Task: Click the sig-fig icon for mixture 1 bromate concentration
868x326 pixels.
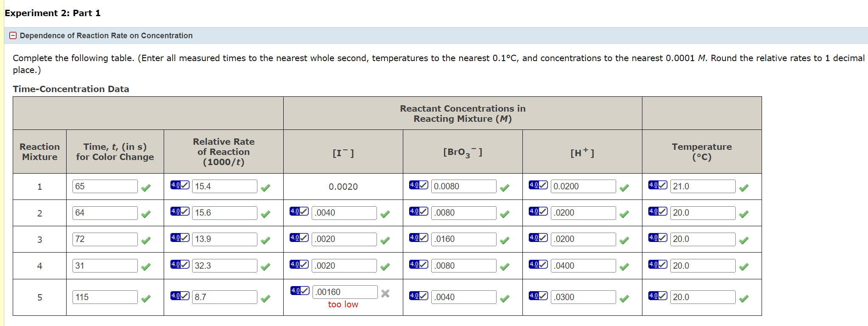Action: tap(419, 185)
